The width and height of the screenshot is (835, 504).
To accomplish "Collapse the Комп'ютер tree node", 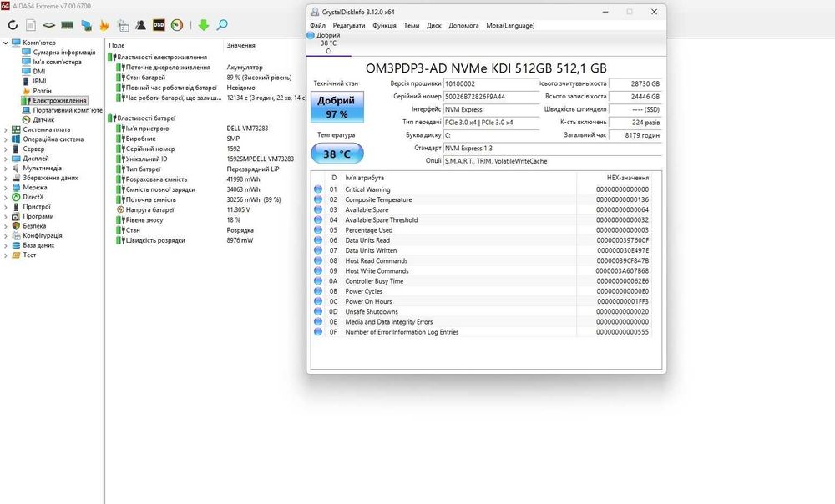I will (x=5, y=43).
